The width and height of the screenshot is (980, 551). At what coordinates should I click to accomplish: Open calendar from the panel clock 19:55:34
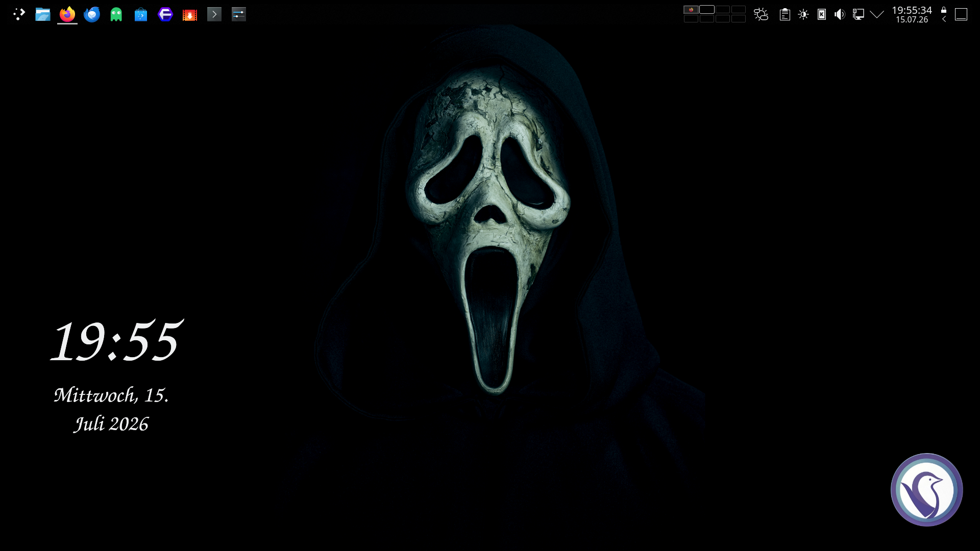click(x=912, y=14)
